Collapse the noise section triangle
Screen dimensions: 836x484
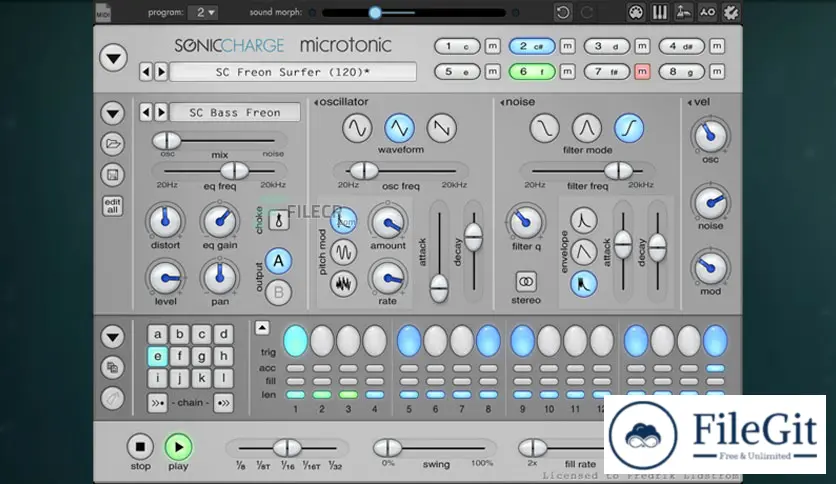502,102
